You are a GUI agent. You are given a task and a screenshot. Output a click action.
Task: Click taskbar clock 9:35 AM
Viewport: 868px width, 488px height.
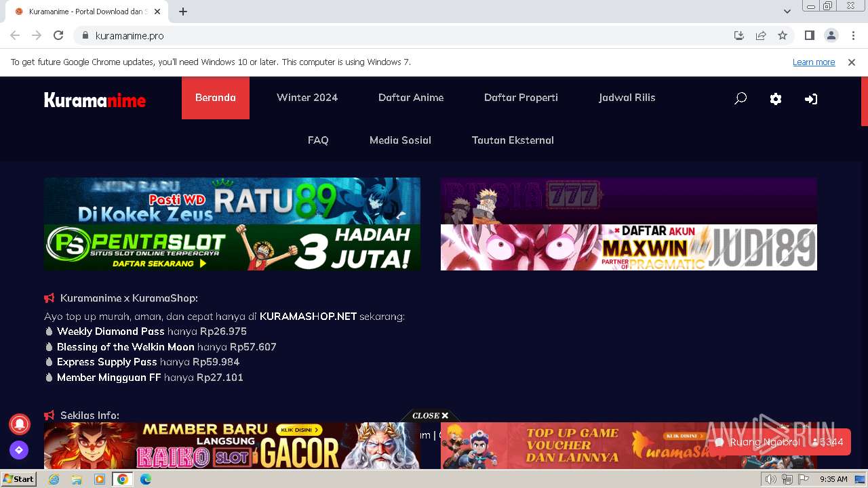(833, 479)
